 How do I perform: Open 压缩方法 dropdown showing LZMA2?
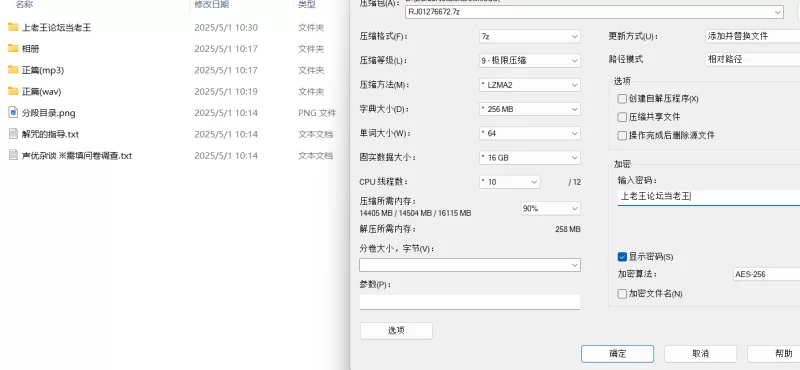click(530, 85)
